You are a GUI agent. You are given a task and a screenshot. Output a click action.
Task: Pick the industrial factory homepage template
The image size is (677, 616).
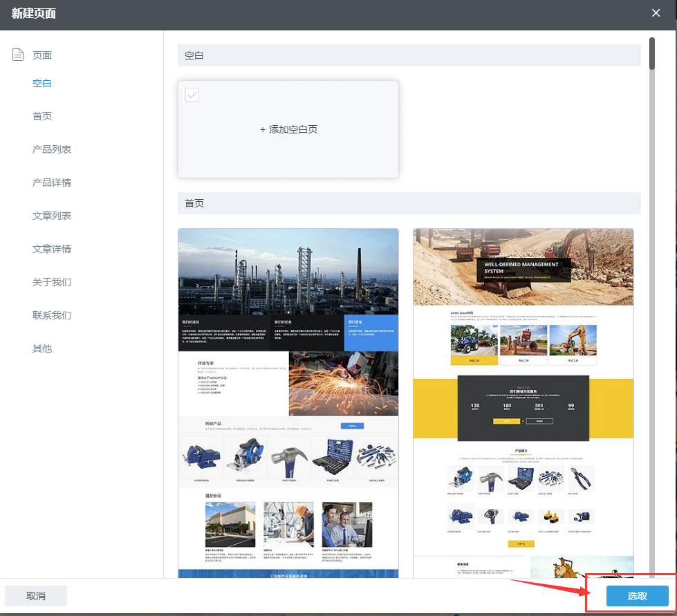coord(288,401)
